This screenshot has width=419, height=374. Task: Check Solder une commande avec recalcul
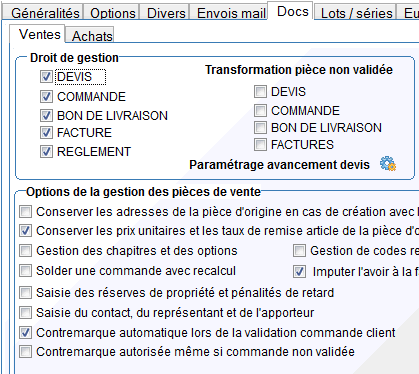tap(25, 271)
